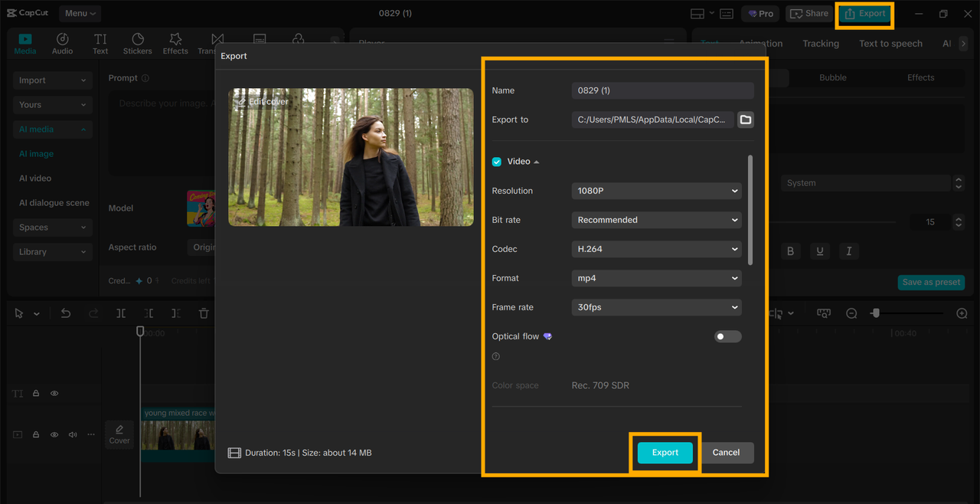Viewport: 980px width, 504px height.
Task: Click the timeline zoom slider handle
Action: 875,313
